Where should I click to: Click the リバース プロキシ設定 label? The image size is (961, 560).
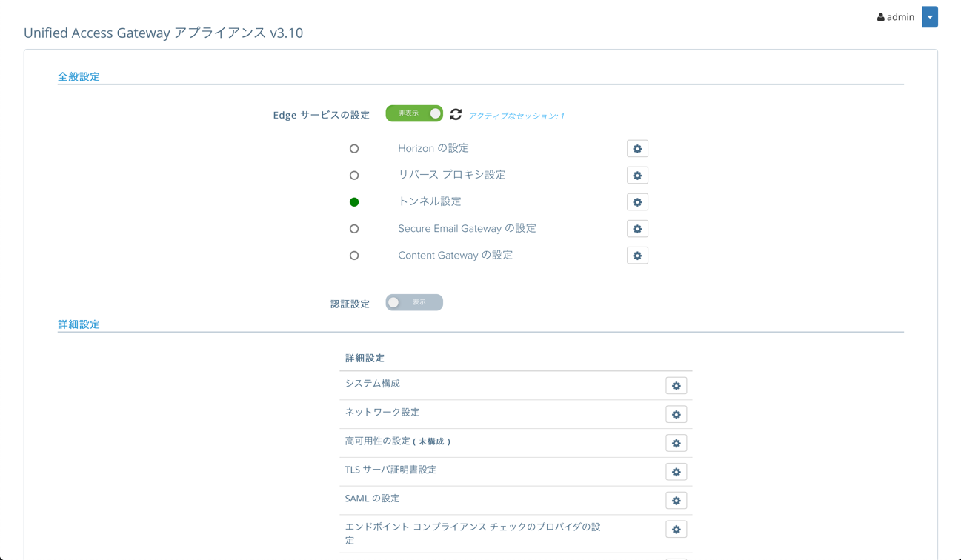452,175
